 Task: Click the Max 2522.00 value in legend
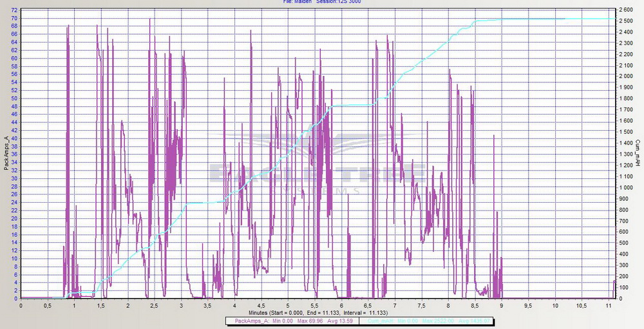(x=439, y=321)
